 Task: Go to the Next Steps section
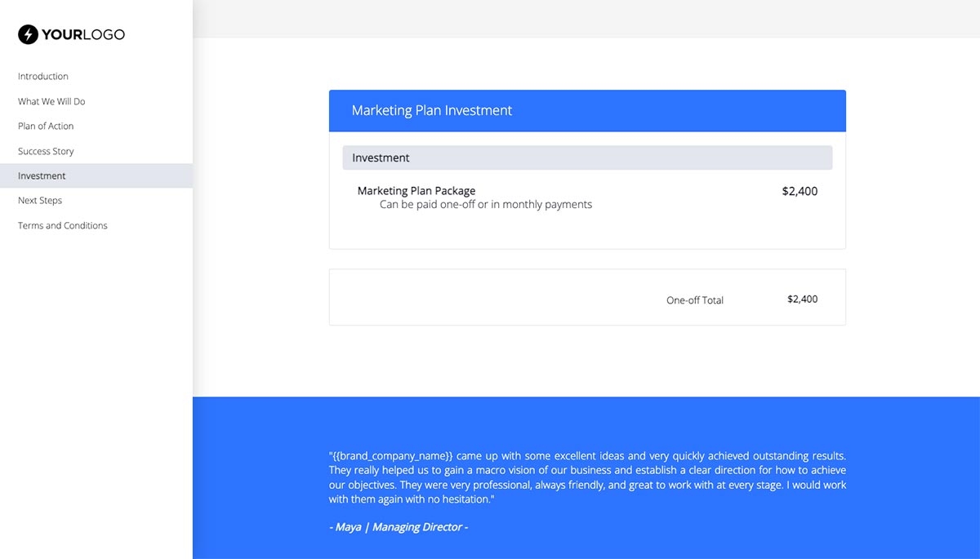(x=39, y=200)
